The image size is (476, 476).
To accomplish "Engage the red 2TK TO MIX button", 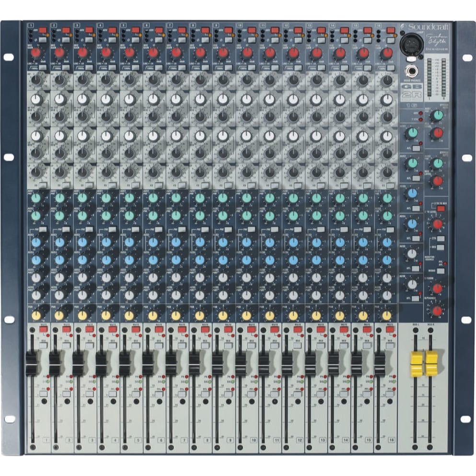I will tap(441, 209).
